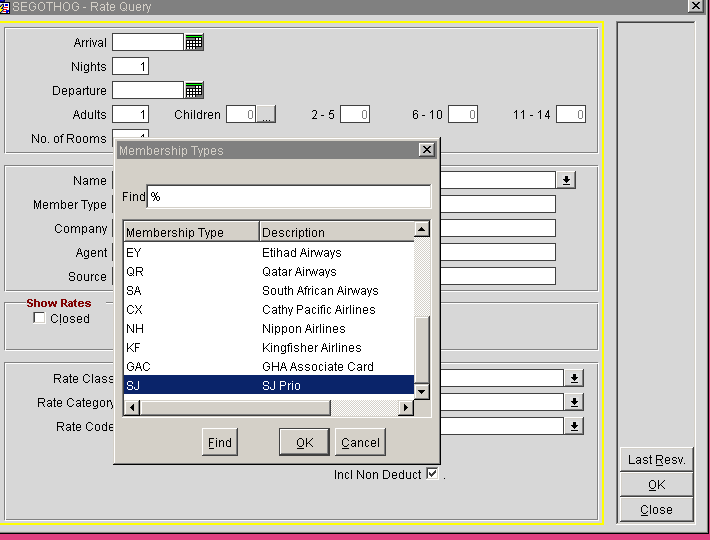Confirm selection with dialog OK button

(304, 442)
